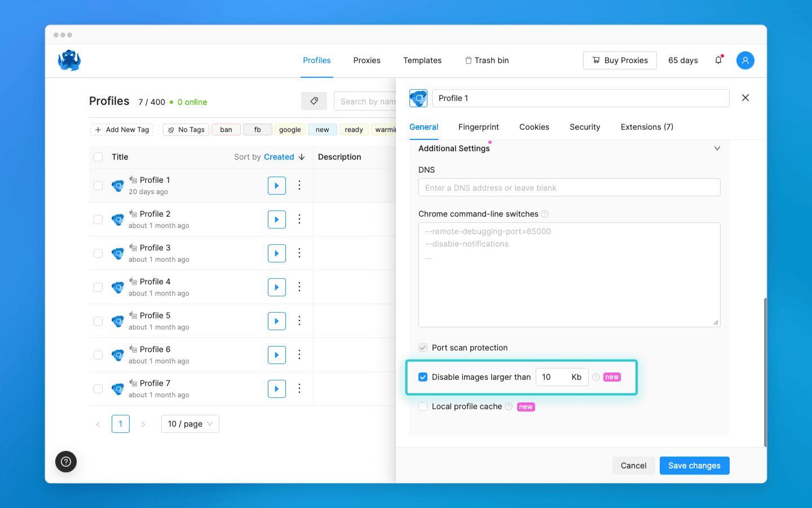
Task: Switch to Fingerprint tab
Action: click(x=479, y=127)
